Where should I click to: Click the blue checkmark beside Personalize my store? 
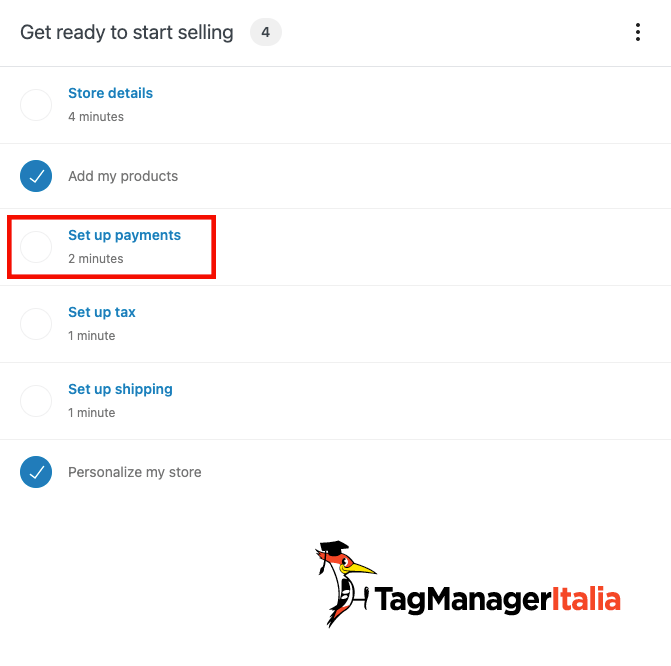click(36, 472)
